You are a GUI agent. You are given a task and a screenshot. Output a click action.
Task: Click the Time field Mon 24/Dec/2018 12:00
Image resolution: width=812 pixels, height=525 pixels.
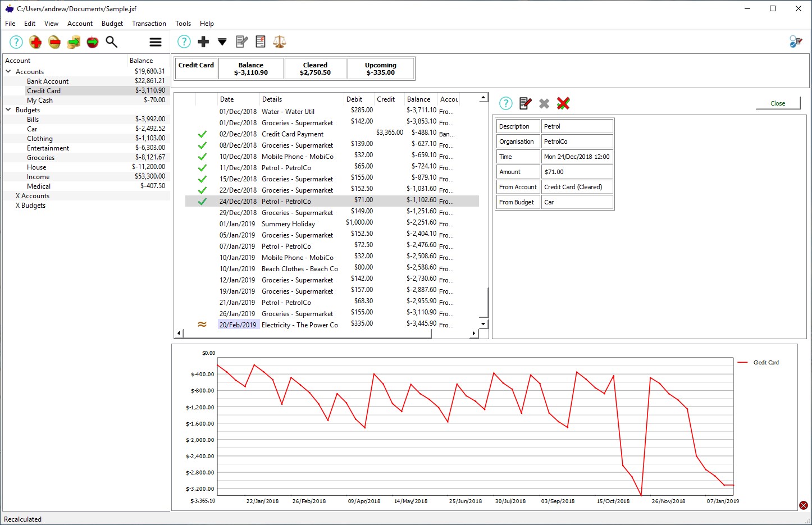[577, 157]
